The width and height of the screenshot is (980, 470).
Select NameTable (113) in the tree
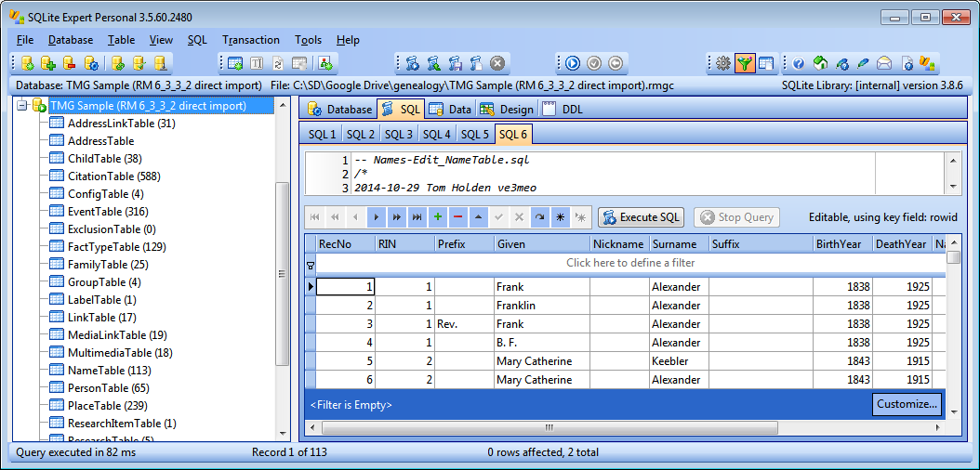[110, 370]
